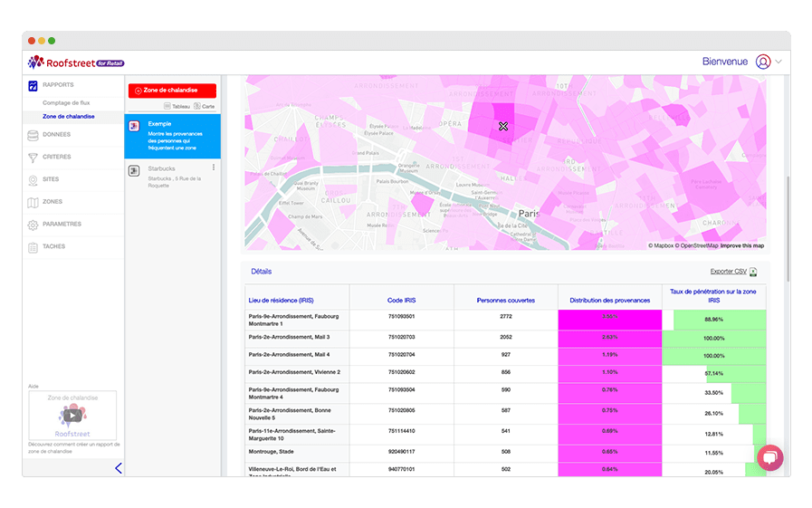This screenshot has width=812, height=508.
Task: Click the 1.19% distribution cell
Action: pos(610,357)
